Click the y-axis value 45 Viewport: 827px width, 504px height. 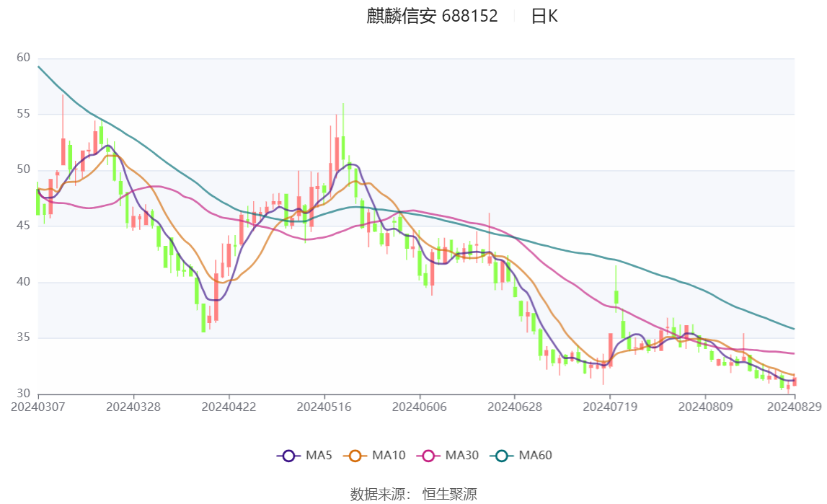pyautogui.click(x=24, y=225)
